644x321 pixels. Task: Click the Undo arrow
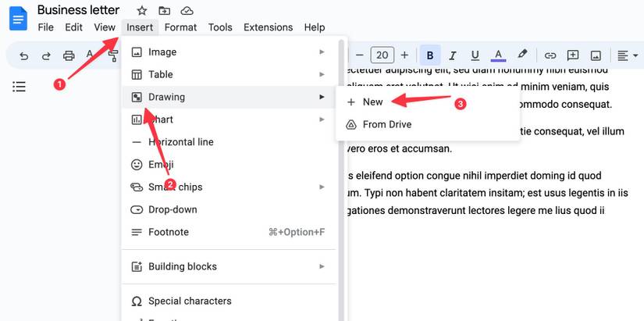(x=24, y=55)
